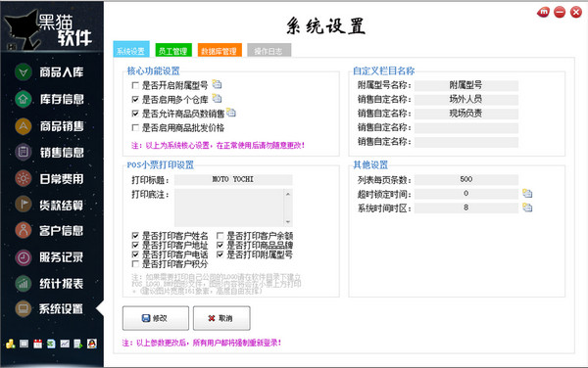Minimize the window with red minus button
The image size is (588, 368).
click(560, 13)
